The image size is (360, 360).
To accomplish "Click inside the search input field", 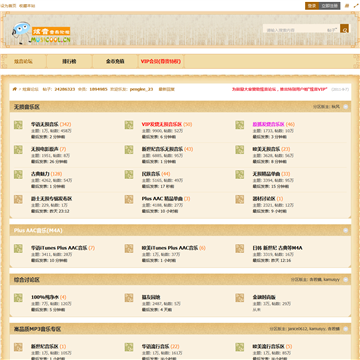I will pos(295,30).
